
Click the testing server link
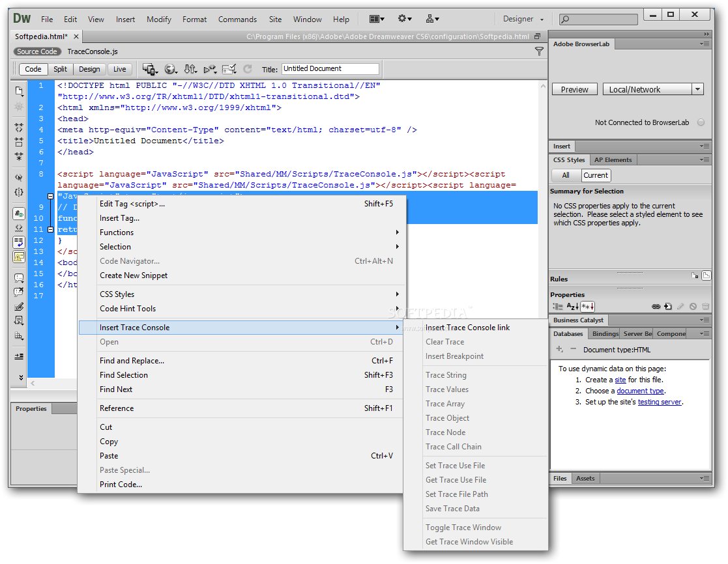(x=660, y=402)
